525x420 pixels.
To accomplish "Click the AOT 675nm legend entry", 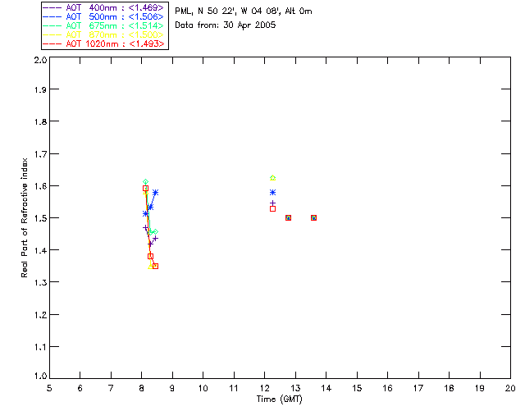I will tap(103, 25).
